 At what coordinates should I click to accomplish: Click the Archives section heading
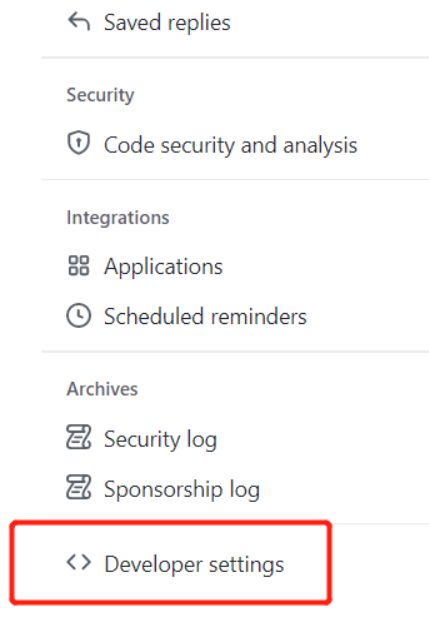point(102,389)
